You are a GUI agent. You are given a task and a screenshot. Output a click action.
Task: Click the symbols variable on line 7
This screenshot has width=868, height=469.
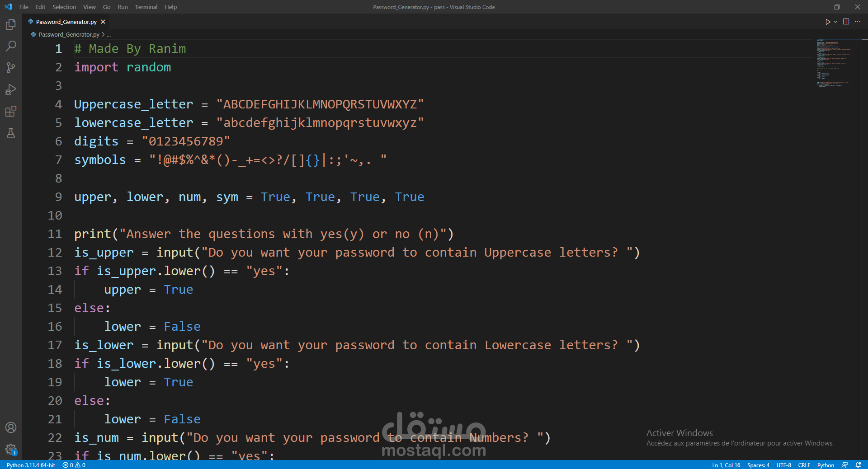point(100,160)
